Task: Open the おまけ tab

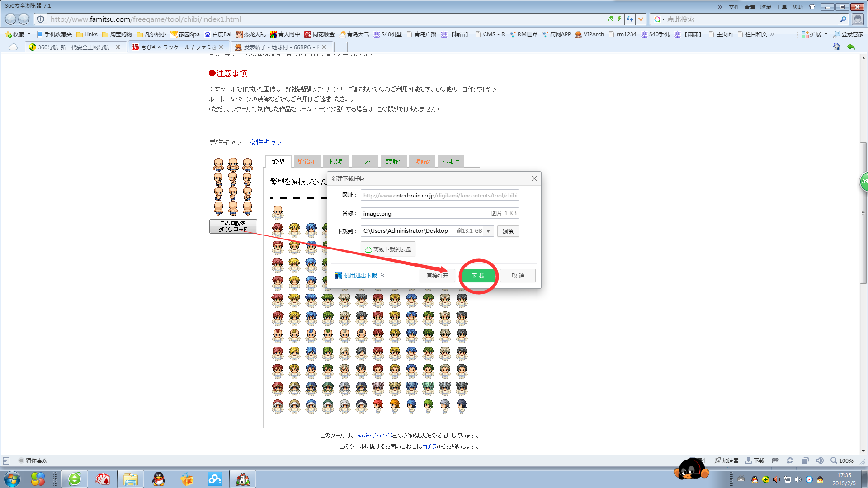Action: (451, 161)
